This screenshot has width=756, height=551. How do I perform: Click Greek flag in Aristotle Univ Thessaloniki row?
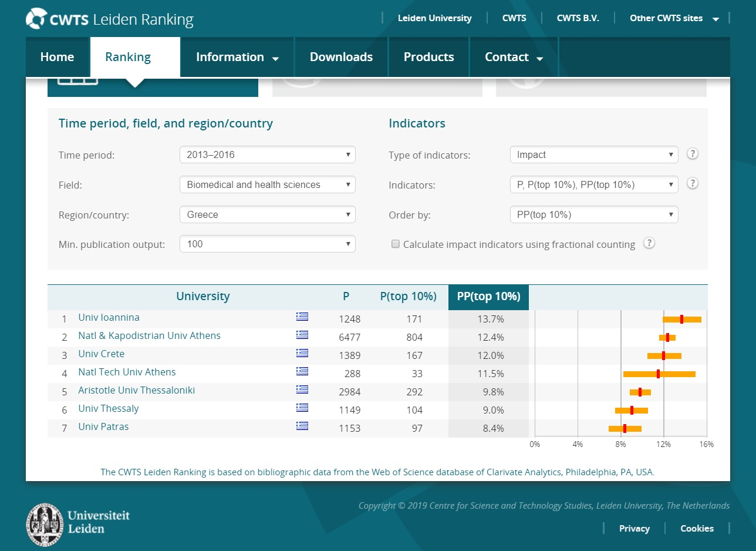coord(302,390)
